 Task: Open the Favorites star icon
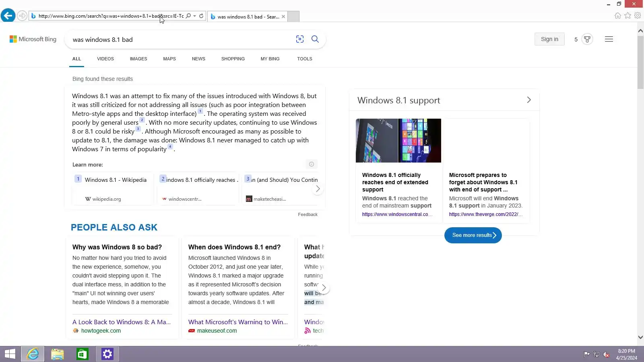pyautogui.click(x=628, y=16)
